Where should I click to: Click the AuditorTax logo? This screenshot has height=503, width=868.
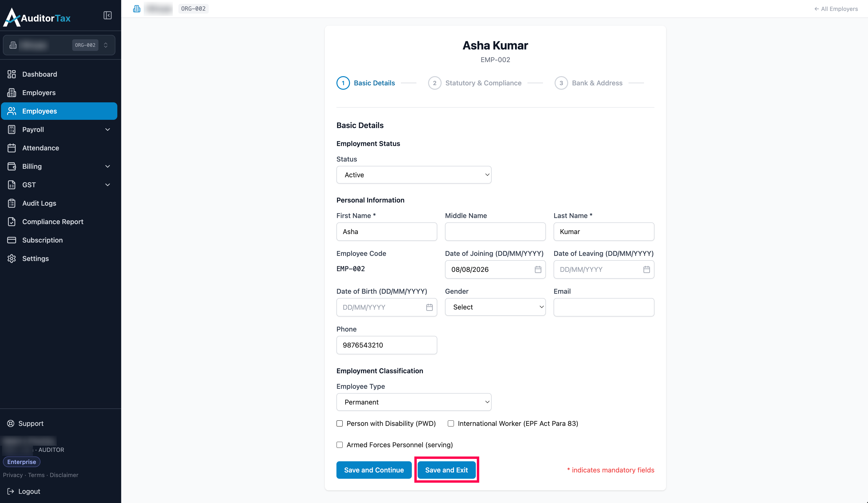[37, 17]
